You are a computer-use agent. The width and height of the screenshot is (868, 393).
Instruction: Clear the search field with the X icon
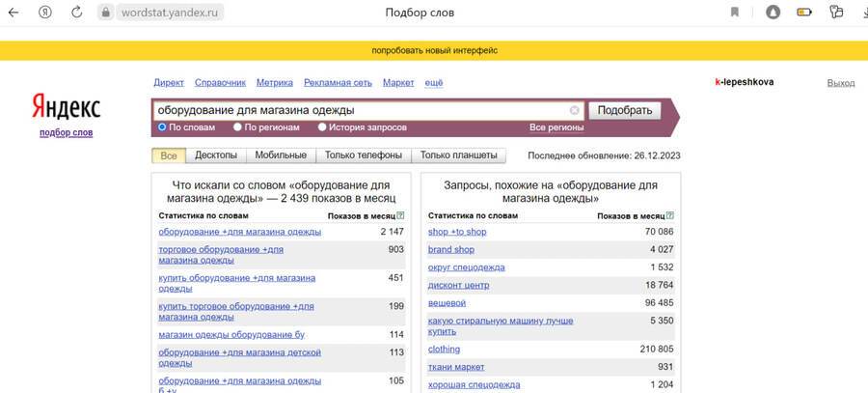[574, 110]
